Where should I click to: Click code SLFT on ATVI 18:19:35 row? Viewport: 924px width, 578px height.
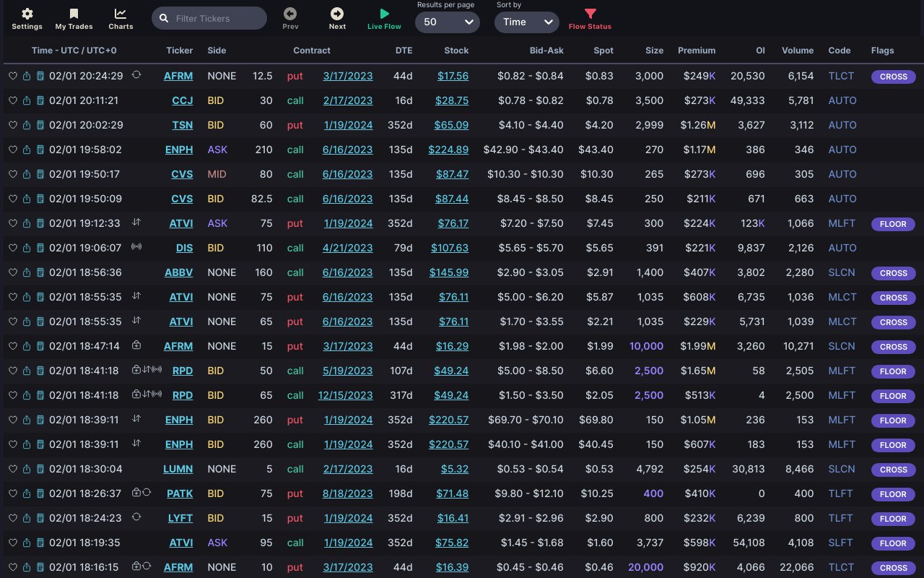(842, 543)
